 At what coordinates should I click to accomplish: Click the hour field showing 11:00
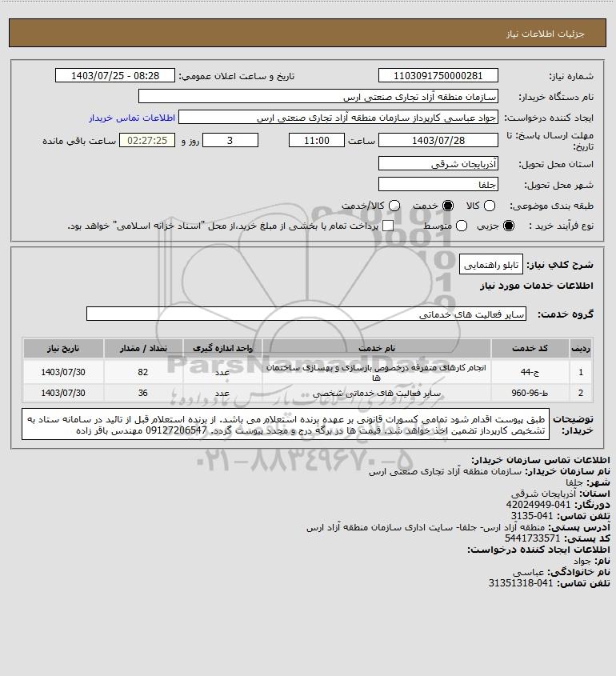(x=317, y=140)
